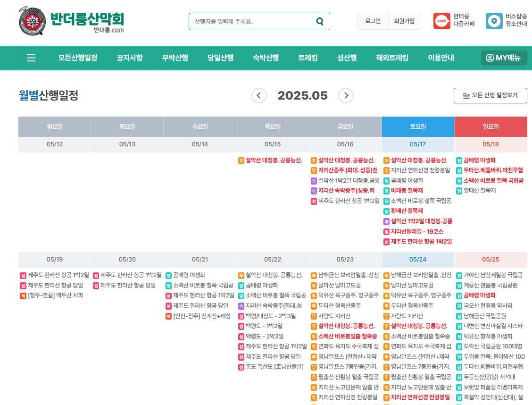532x405 pixels.
Task: Advance to June using the right arrow
Action: (x=346, y=95)
